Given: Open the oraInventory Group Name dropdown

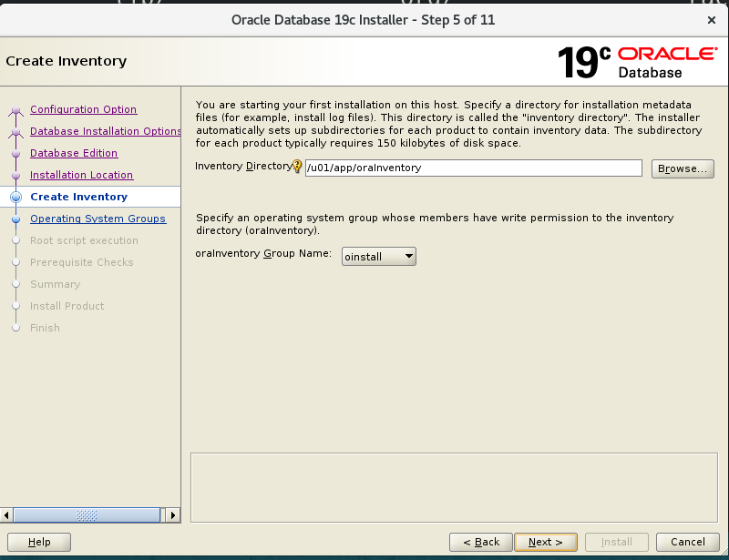Looking at the screenshot, I should [379, 257].
